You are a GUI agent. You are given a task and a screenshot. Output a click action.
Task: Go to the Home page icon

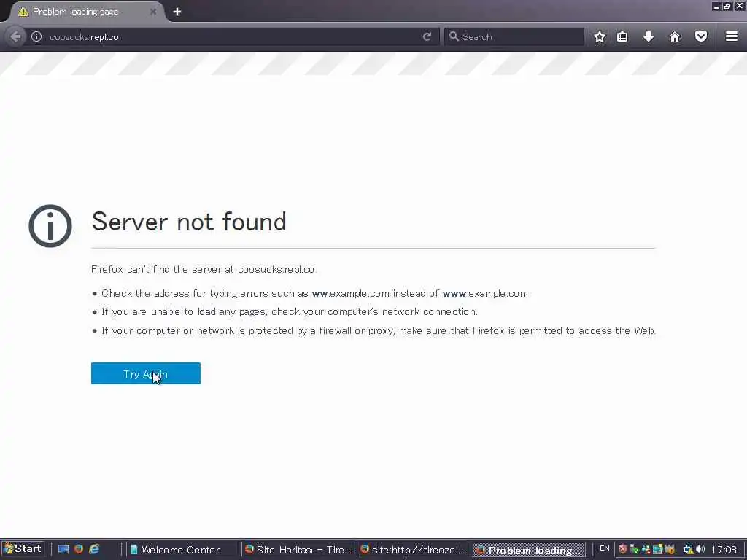(x=675, y=36)
